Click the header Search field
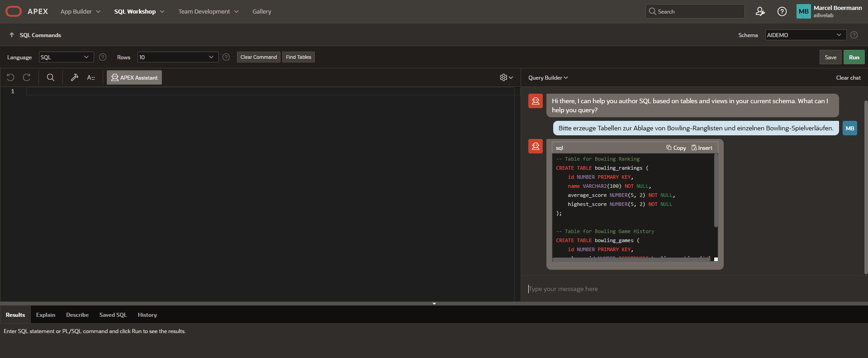The width and height of the screenshot is (868, 358). [x=695, y=11]
